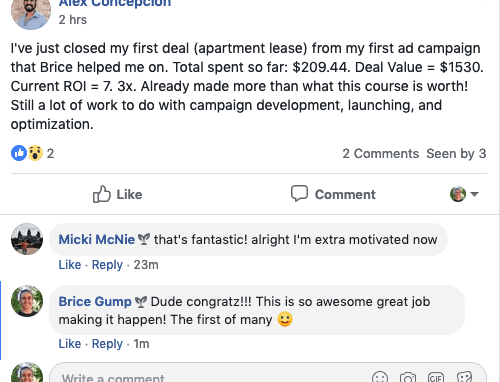Open the sticker picker icon

pos(464,377)
